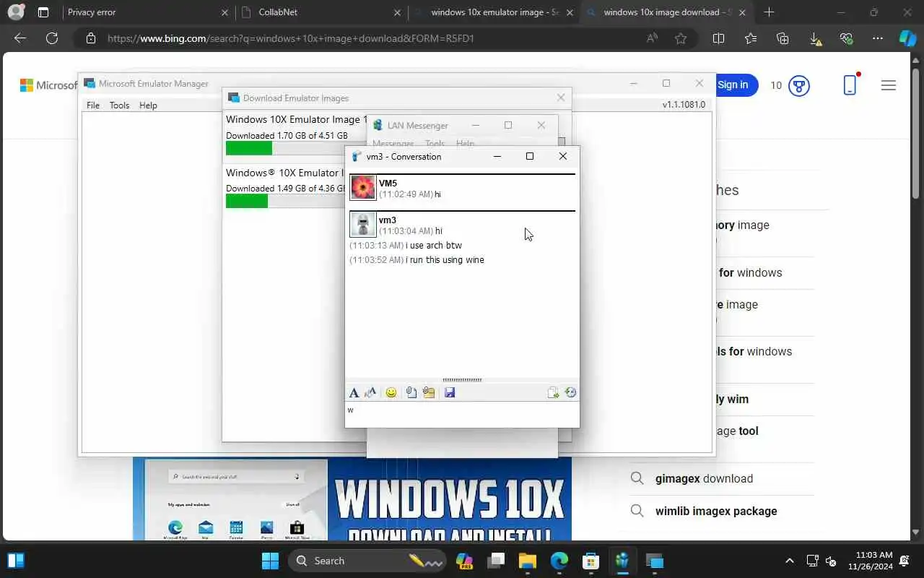This screenshot has height=578, width=924.
Task: Close the Download Emulator Images dialog
Action: point(561,98)
